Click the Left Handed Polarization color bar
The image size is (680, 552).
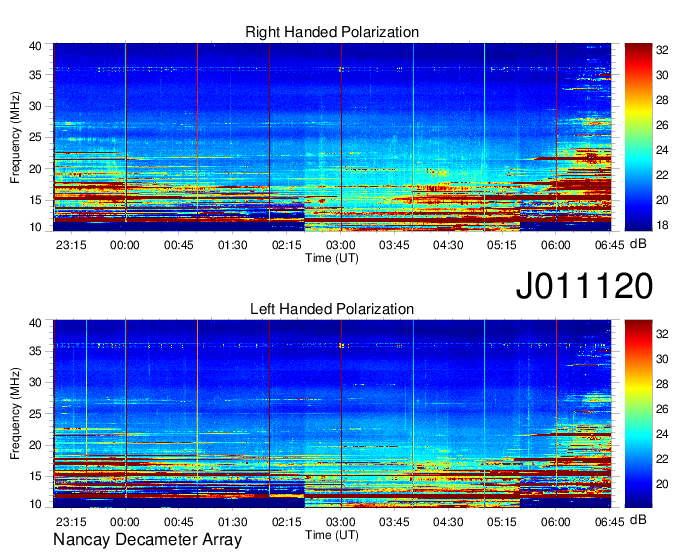coord(638,414)
